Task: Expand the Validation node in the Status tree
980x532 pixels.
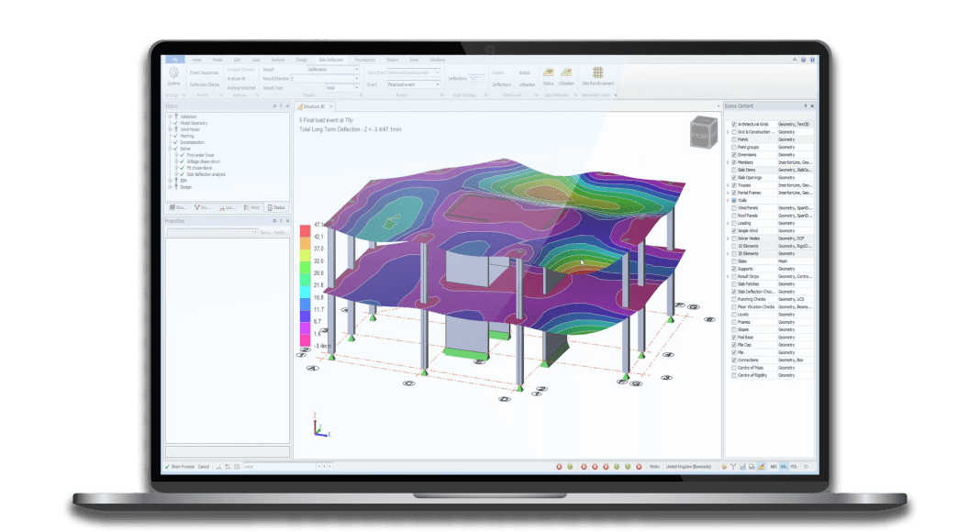Action: click(x=169, y=116)
